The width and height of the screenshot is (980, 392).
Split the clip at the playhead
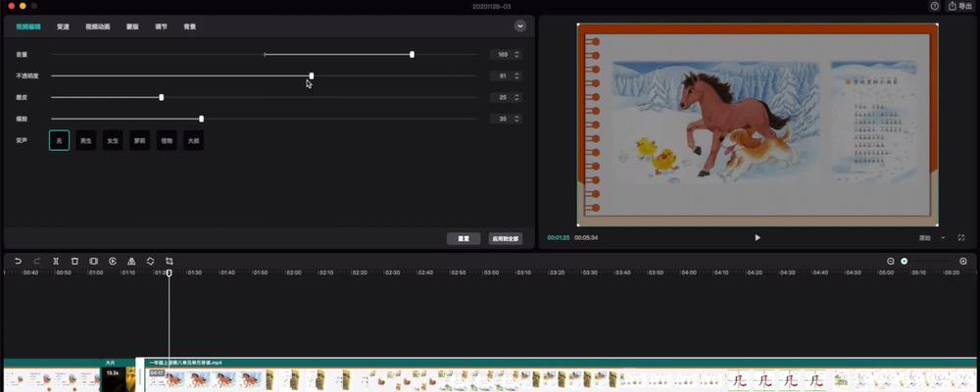pos(56,261)
